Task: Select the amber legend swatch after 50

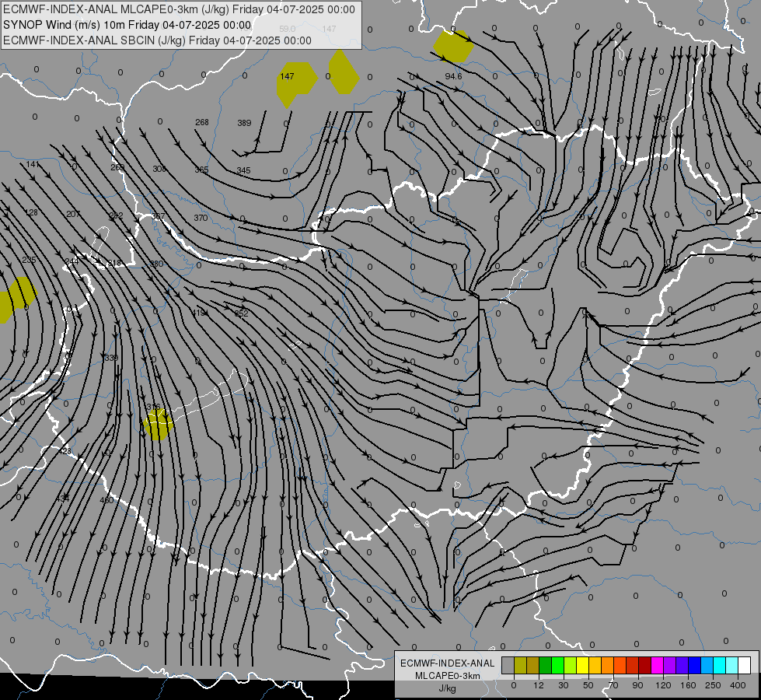Action: (x=595, y=666)
